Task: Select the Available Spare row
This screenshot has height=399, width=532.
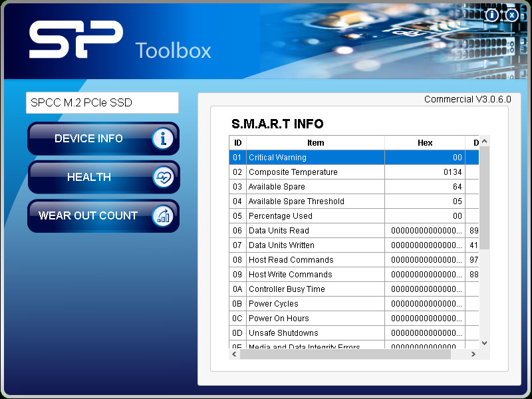Action: coord(354,187)
